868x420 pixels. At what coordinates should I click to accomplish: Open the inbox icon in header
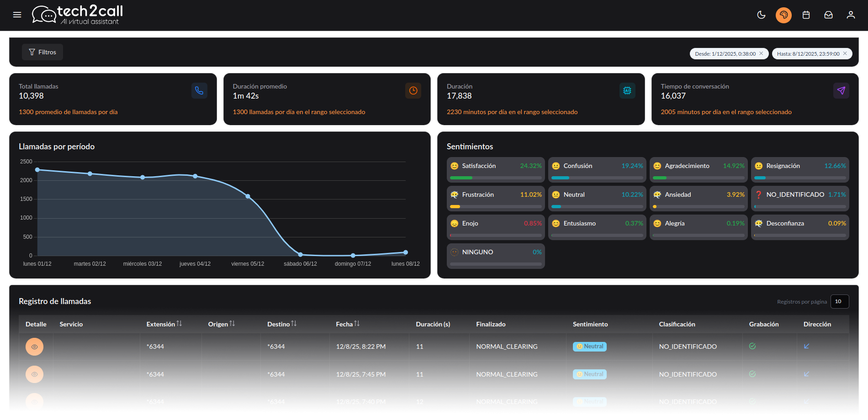pyautogui.click(x=828, y=15)
